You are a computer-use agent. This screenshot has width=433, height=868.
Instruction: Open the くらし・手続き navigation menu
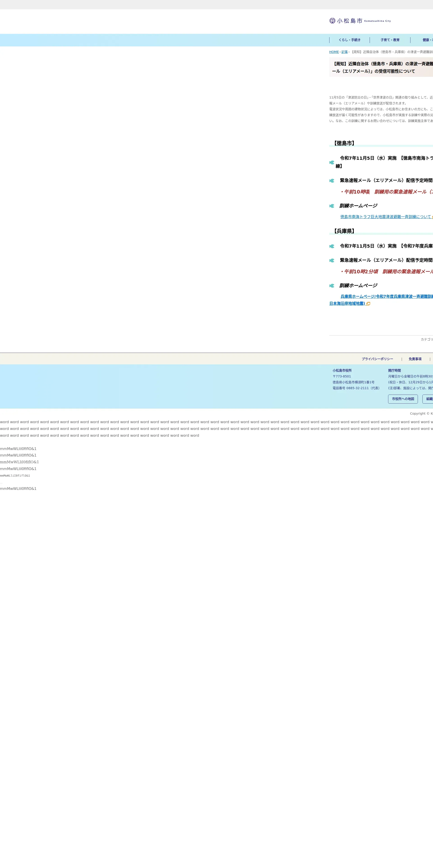tap(349, 40)
